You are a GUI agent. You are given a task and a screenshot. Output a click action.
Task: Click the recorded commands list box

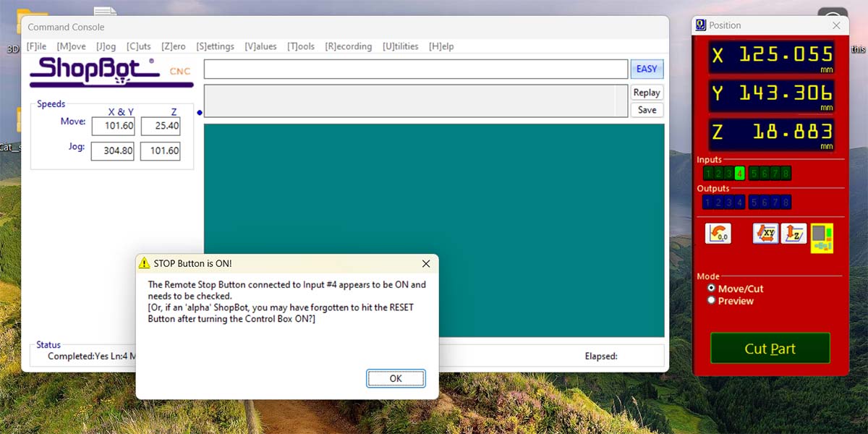pos(416,101)
